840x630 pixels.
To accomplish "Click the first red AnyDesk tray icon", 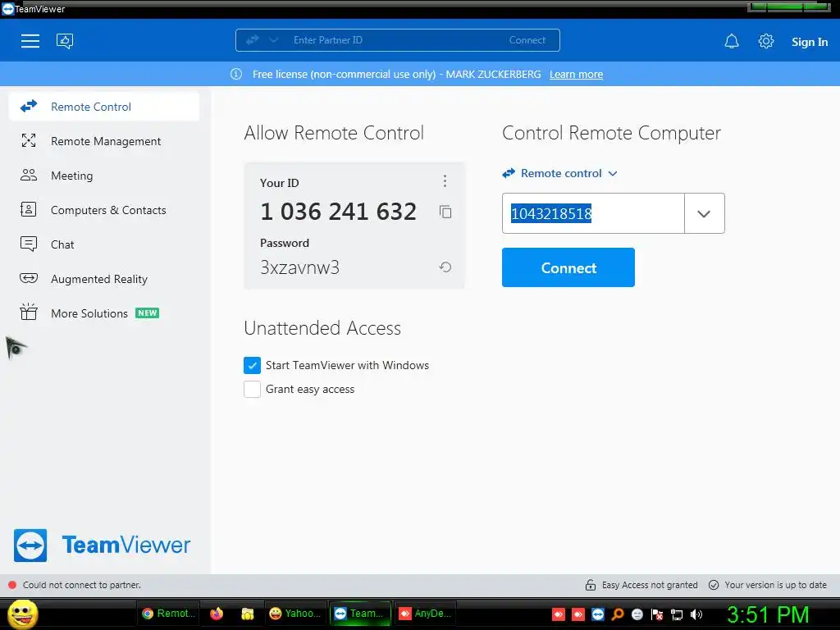I will tap(558, 614).
